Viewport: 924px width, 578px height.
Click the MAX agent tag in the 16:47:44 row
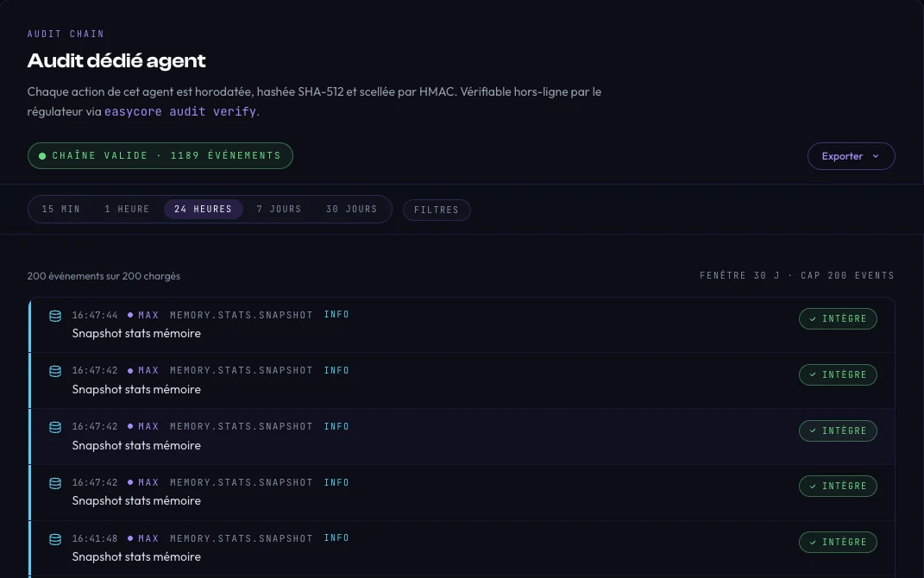(143, 315)
